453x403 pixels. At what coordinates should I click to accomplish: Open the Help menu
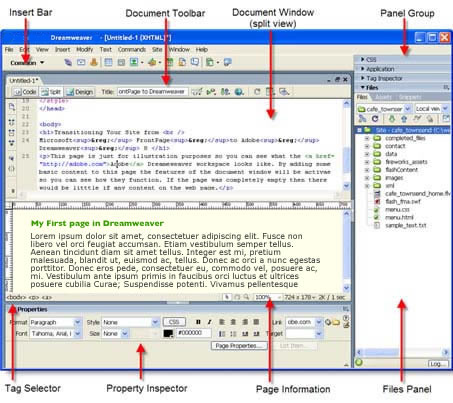pyautogui.click(x=202, y=49)
